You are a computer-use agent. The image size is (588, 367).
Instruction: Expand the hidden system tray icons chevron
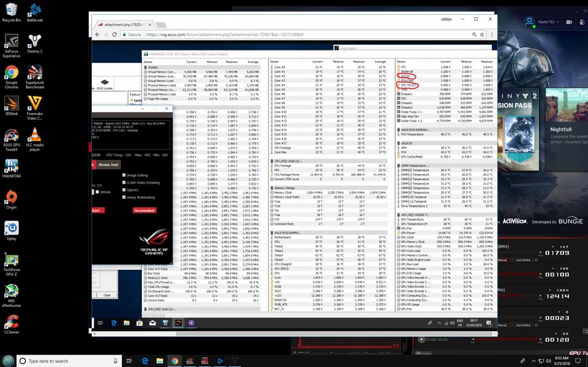[534, 361]
